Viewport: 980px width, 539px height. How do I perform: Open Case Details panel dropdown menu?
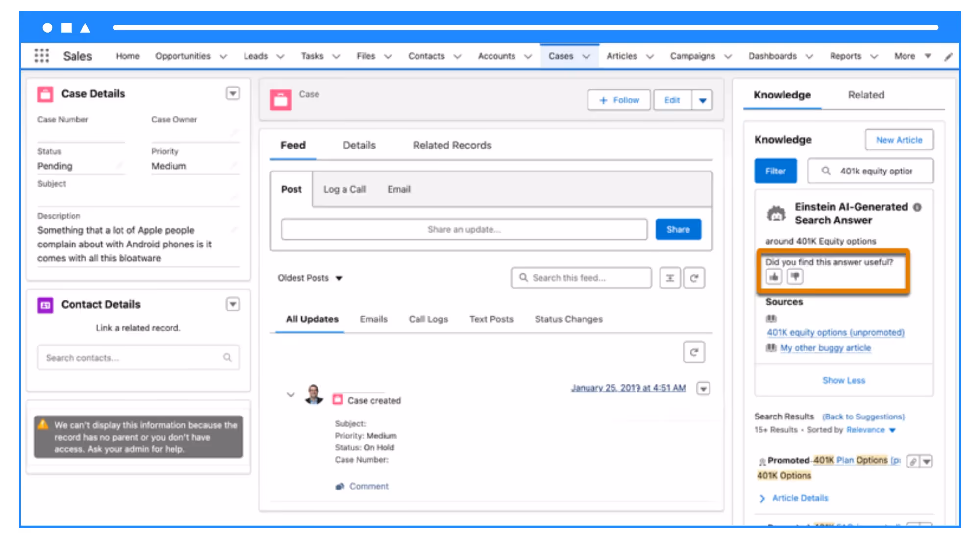click(x=233, y=93)
